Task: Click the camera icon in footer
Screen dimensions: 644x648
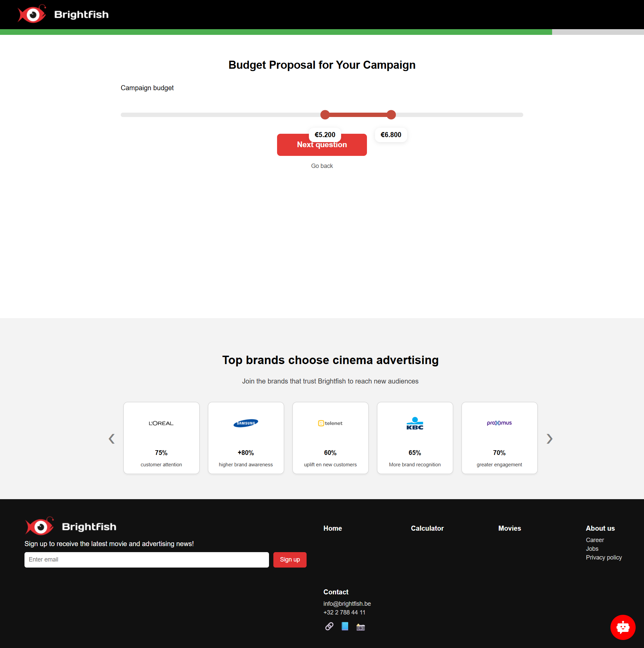Action: tap(361, 627)
